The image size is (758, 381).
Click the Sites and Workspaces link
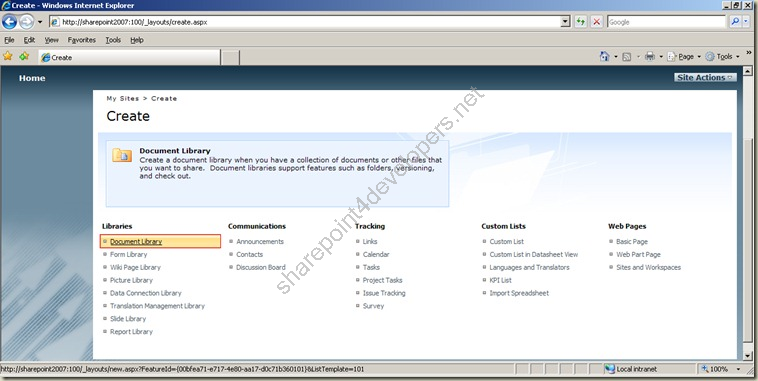tap(648, 267)
